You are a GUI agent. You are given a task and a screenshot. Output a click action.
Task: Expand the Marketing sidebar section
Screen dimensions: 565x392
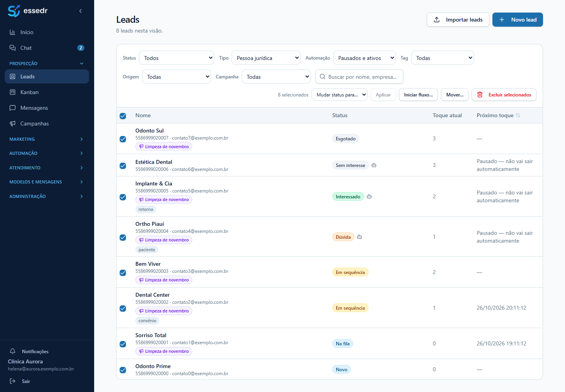point(47,139)
